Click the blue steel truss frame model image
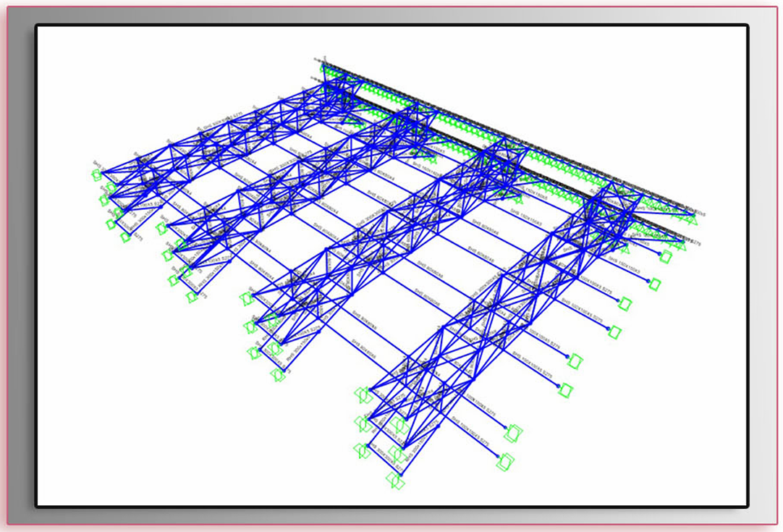Screen dimensions: 783x532 (x=392, y=266)
